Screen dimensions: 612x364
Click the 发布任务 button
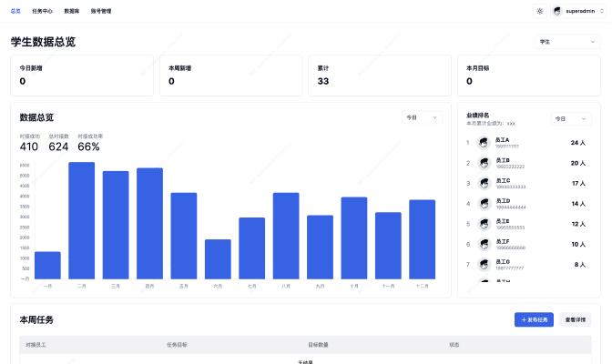tap(534, 319)
